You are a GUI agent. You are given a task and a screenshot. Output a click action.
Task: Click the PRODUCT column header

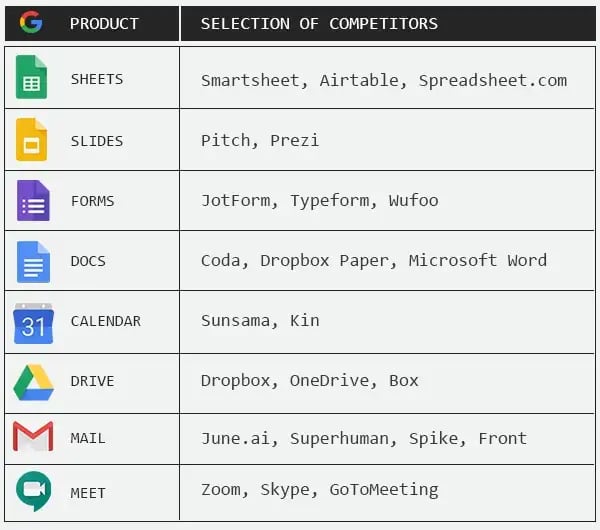(x=104, y=24)
